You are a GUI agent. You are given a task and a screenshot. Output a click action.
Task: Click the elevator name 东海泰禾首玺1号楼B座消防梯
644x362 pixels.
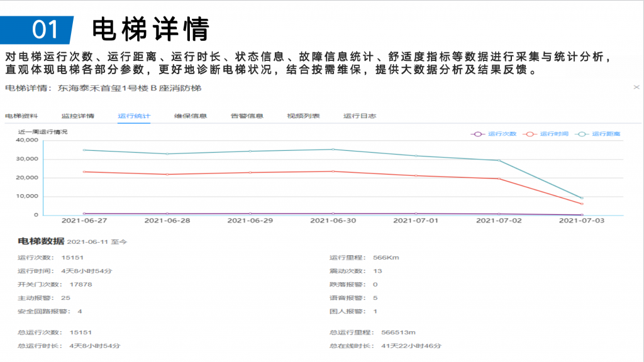pyautogui.click(x=130, y=88)
